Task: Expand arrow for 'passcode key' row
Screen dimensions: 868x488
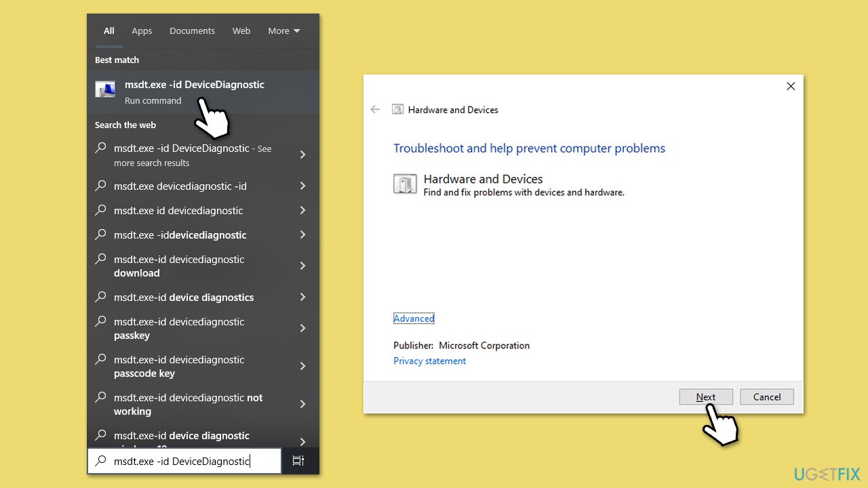Action: [x=303, y=367]
